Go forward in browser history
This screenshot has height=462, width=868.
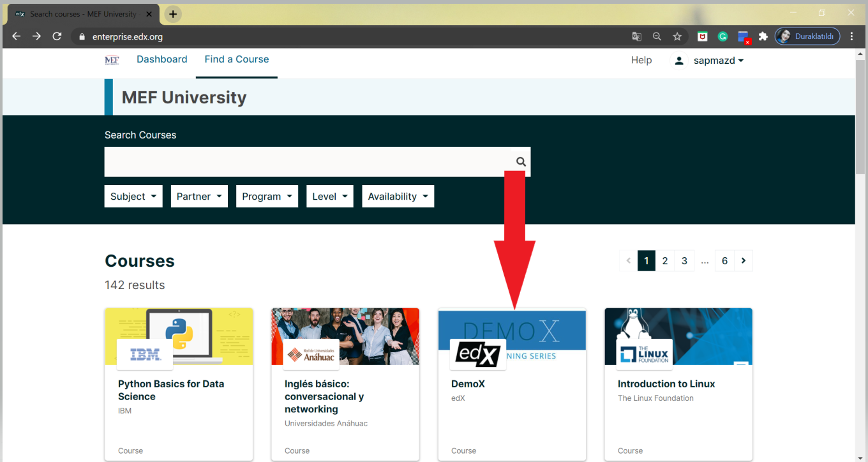click(37, 36)
